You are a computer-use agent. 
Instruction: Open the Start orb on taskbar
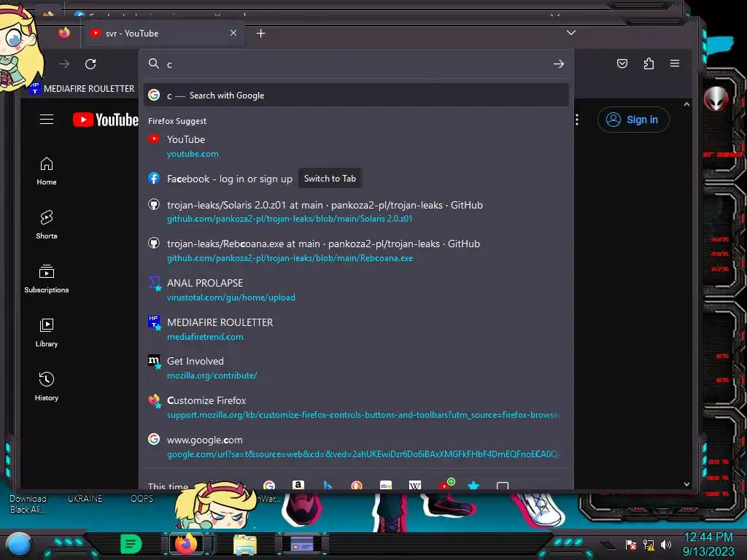pos(20,544)
